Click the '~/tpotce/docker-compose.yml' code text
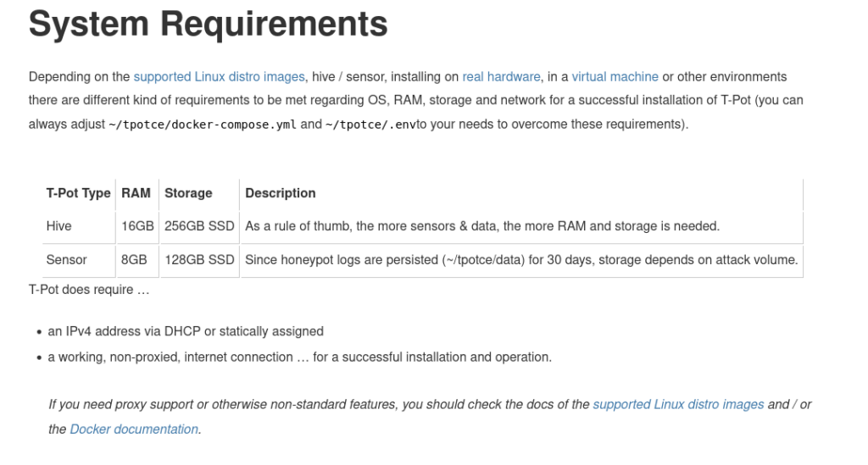This screenshot has width=868, height=465. 202,125
